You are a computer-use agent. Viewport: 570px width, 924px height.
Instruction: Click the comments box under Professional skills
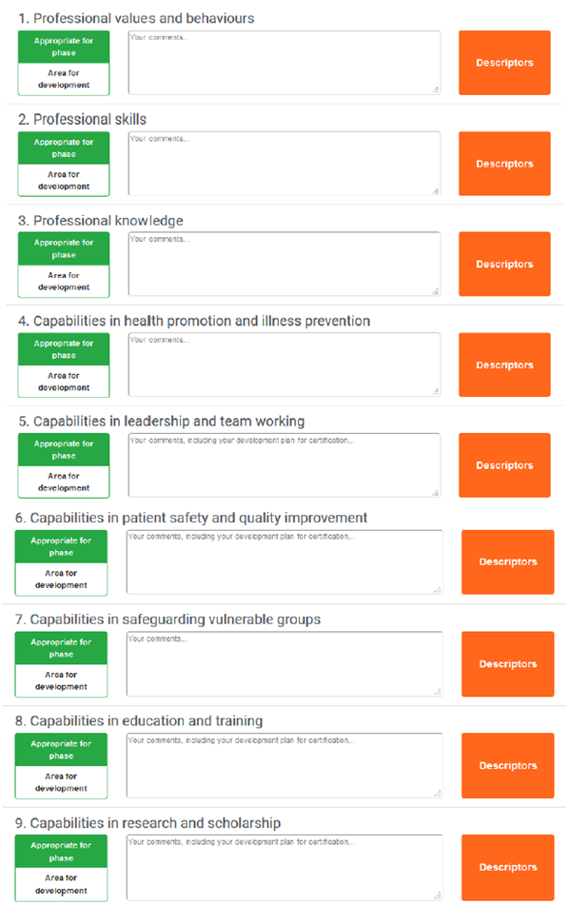285,164
